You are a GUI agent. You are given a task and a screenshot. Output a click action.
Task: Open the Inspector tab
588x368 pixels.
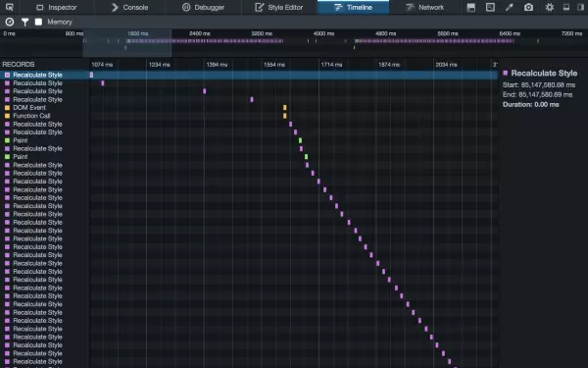(x=56, y=7)
